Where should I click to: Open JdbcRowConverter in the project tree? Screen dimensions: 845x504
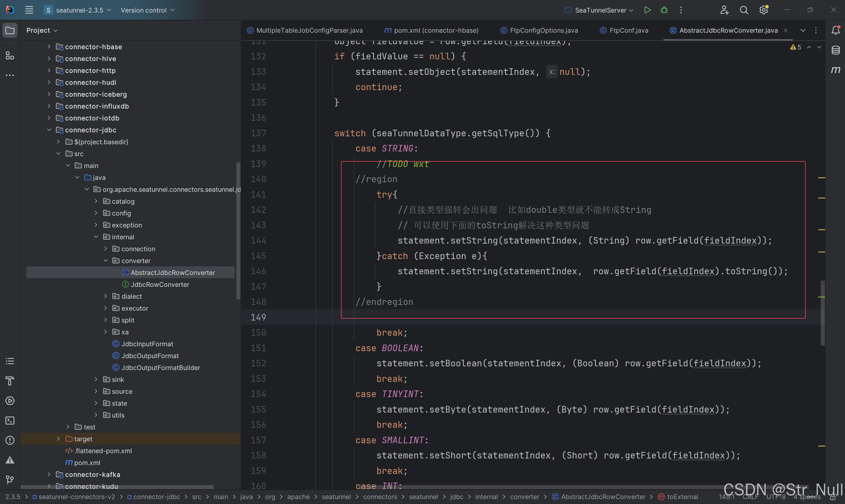[160, 284]
